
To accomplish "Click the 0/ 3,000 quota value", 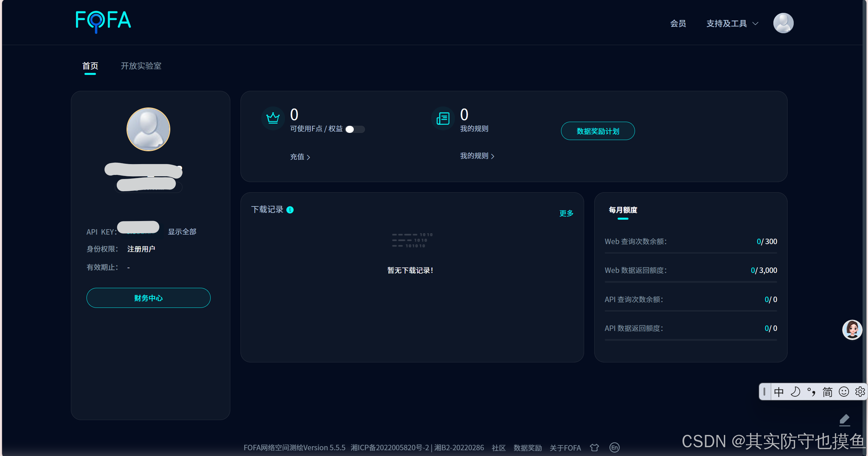I will (x=764, y=270).
